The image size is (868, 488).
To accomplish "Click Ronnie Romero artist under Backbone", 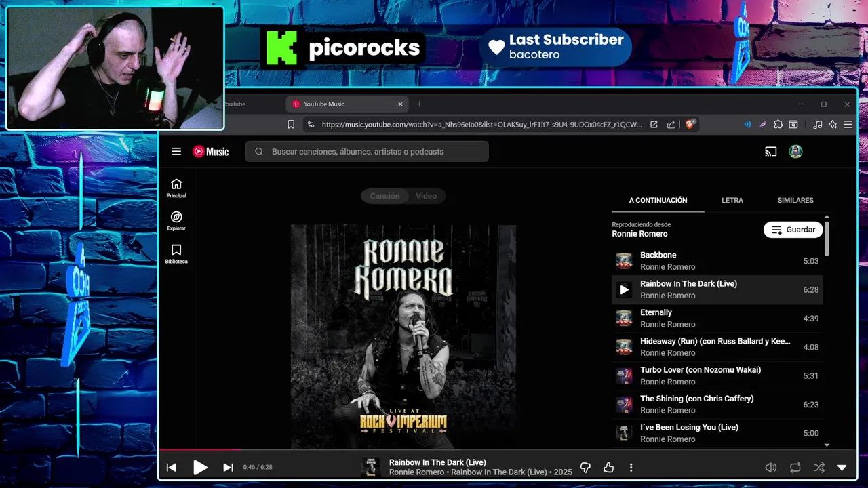I will click(668, 267).
